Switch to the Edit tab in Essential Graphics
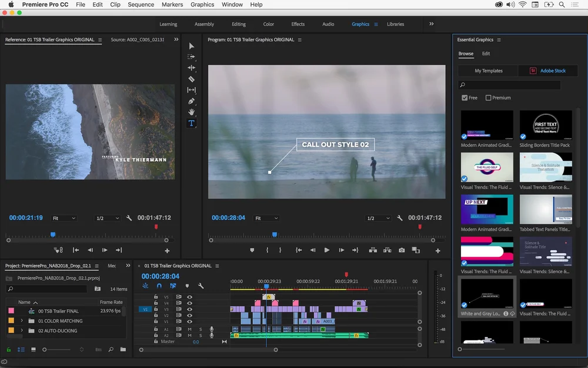The height and width of the screenshot is (368, 588). [x=486, y=54]
